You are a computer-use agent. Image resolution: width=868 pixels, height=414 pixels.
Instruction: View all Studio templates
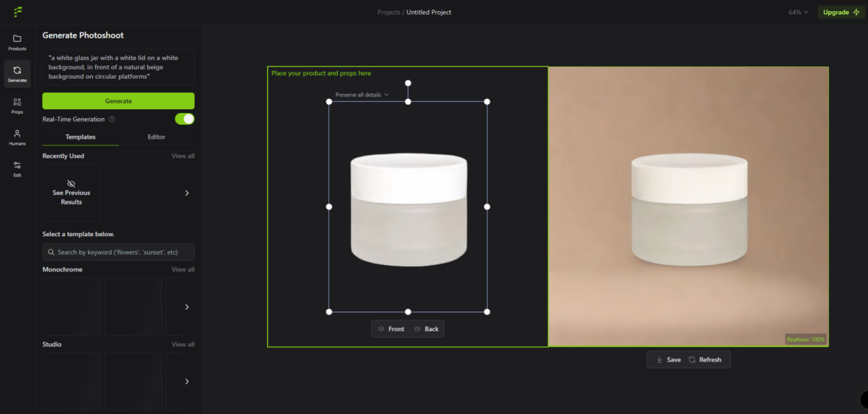183,344
